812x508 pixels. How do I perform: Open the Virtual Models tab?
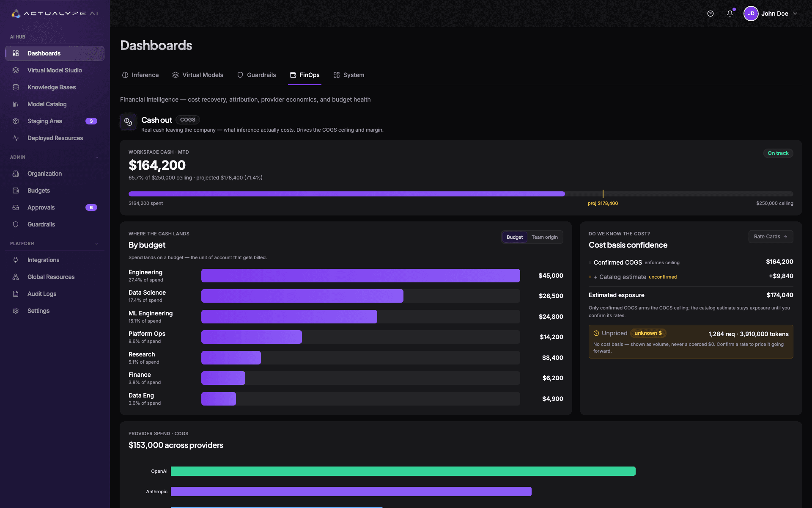tap(198, 75)
